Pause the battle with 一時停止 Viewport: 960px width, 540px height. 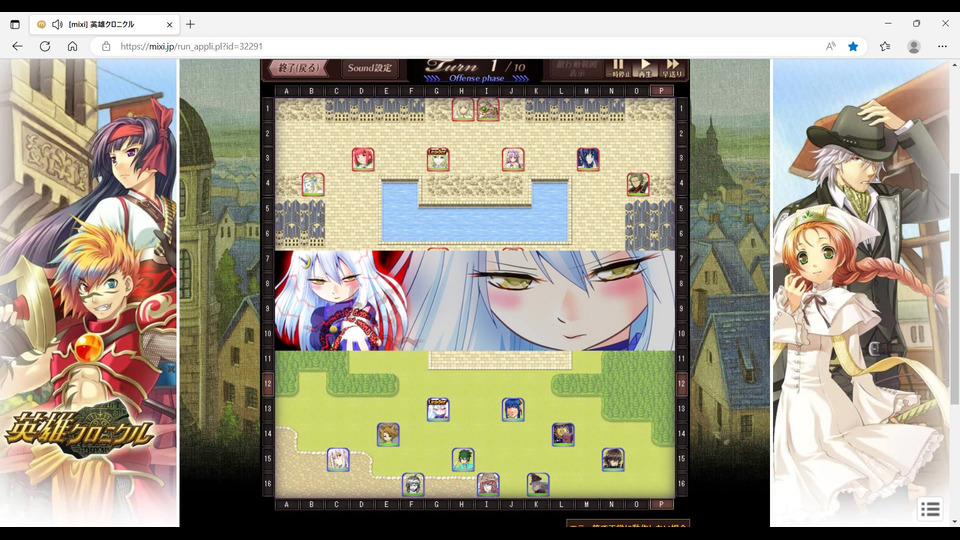pos(618,68)
